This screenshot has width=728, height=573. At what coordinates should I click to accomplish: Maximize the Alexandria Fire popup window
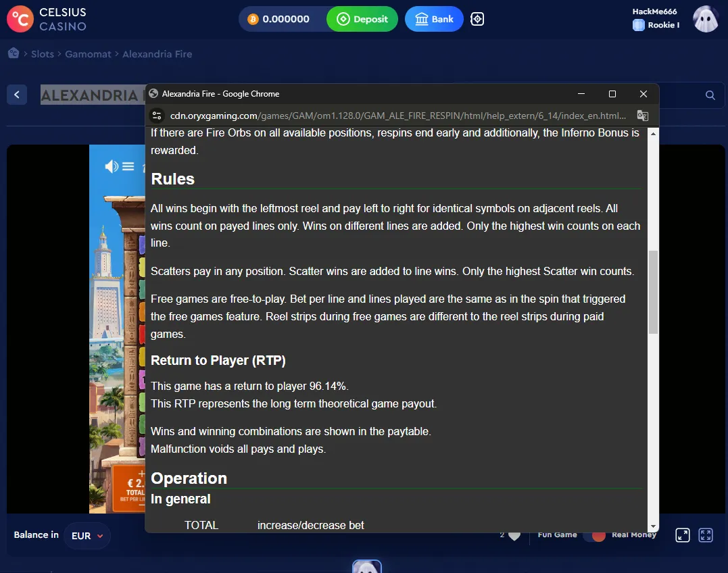[x=612, y=94]
